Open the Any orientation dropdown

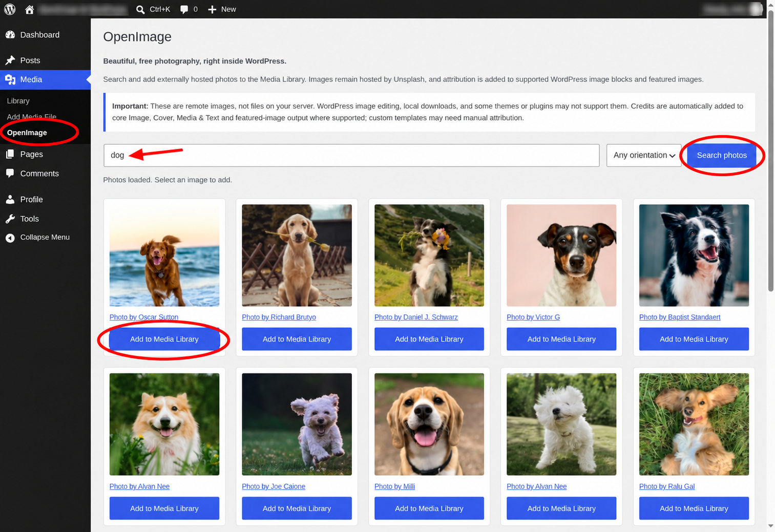click(644, 155)
